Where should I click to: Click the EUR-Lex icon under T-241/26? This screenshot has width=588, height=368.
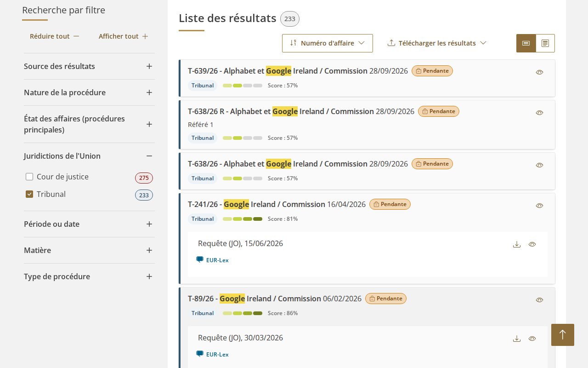[x=200, y=259]
